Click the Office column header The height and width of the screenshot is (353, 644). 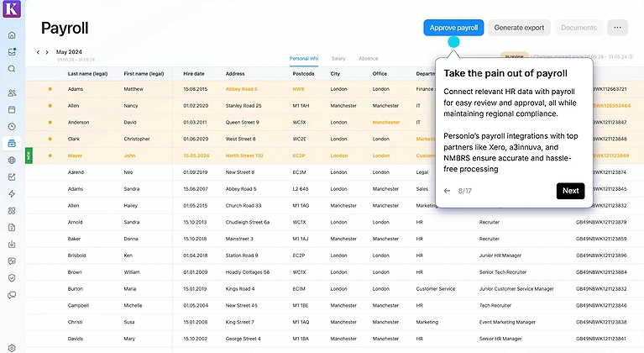380,74
